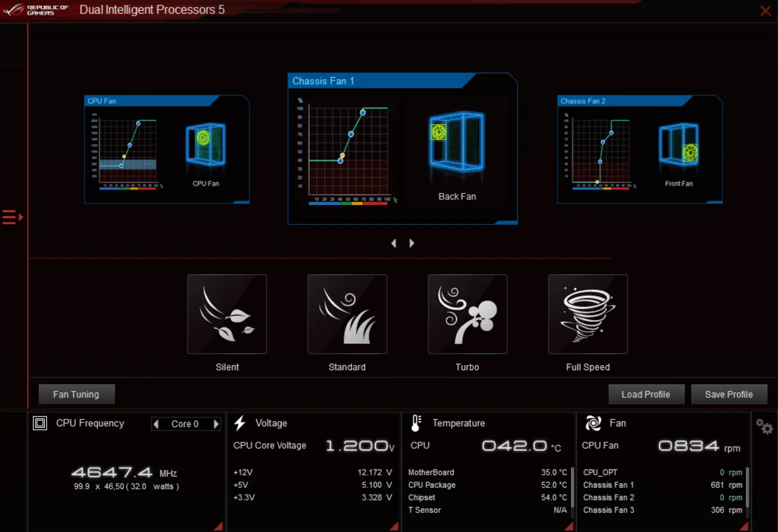Select the Silent fan mode icon

[227, 314]
